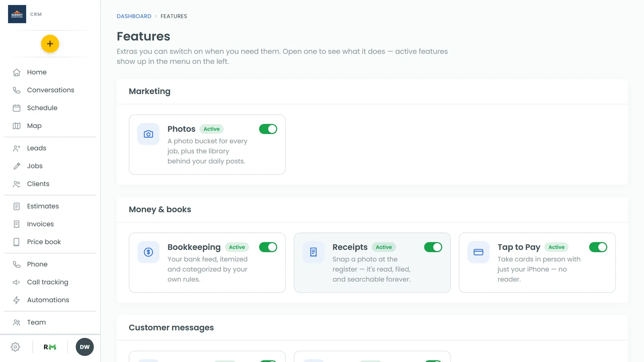
Task: Click the Photos camera icon
Action: pyautogui.click(x=149, y=134)
